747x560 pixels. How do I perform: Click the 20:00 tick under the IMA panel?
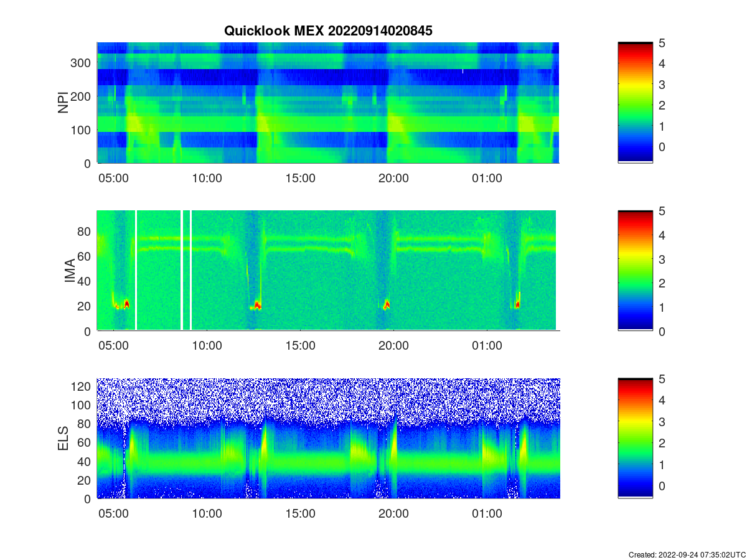pos(393,346)
